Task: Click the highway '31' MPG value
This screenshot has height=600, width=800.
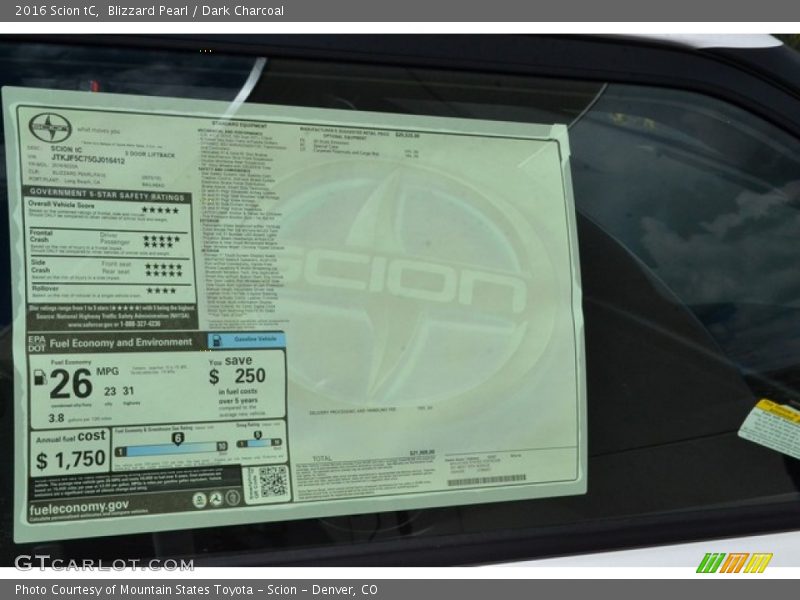Action: tap(128, 391)
